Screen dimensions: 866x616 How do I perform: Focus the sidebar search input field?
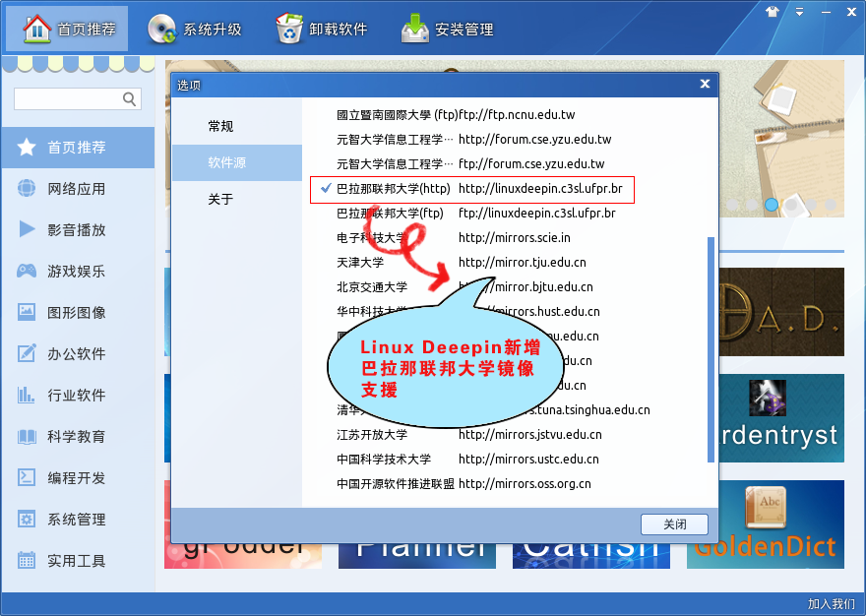[78, 98]
